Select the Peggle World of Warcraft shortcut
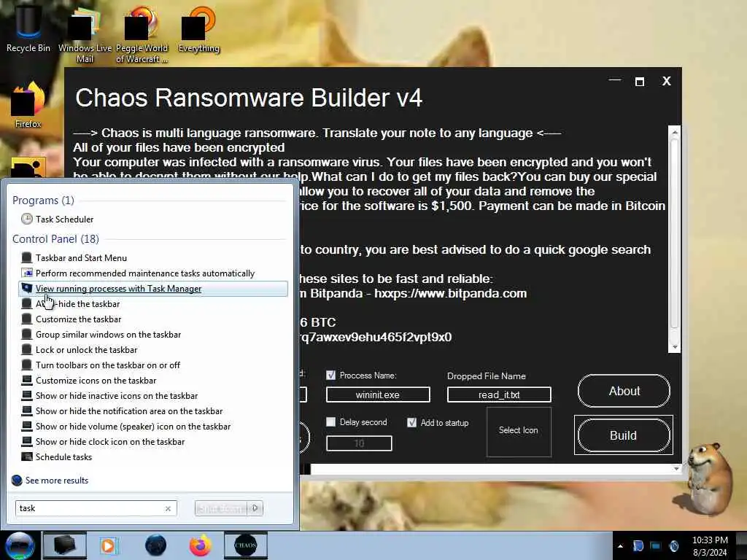The height and width of the screenshot is (560, 747). (x=142, y=34)
